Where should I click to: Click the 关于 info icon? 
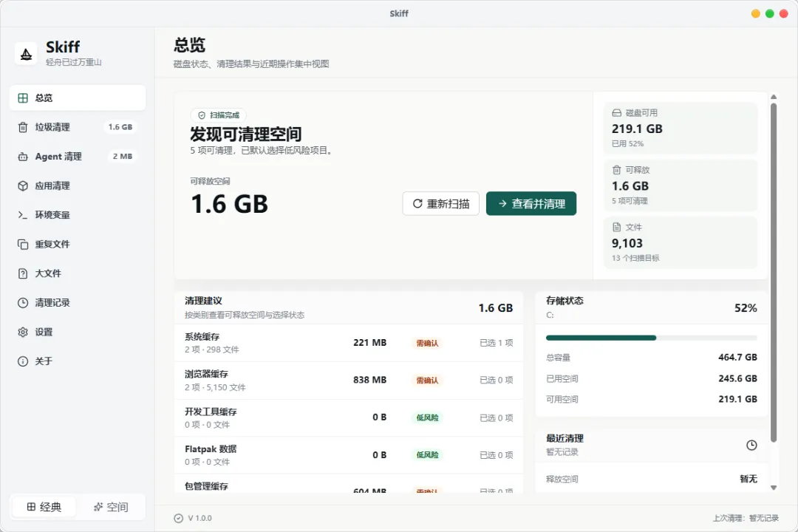pyautogui.click(x=23, y=361)
